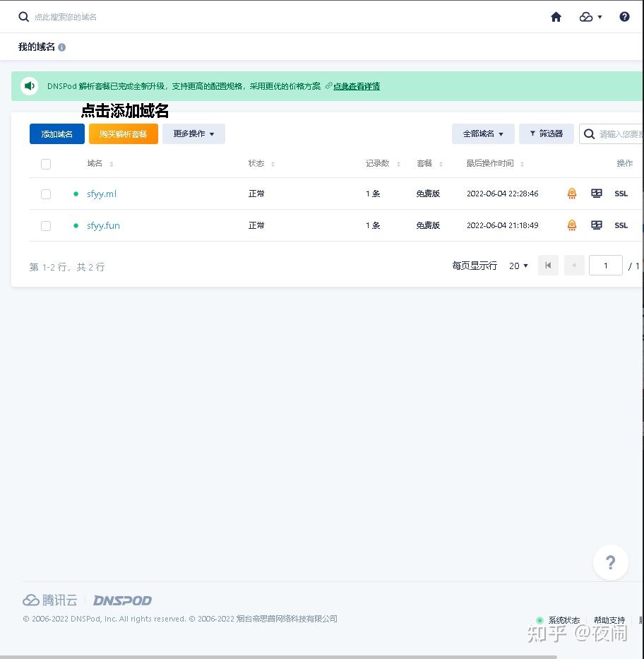Image resolution: width=644 pixels, height=659 pixels.
Task: Click the 添加域名 button
Action: [x=57, y=133]
